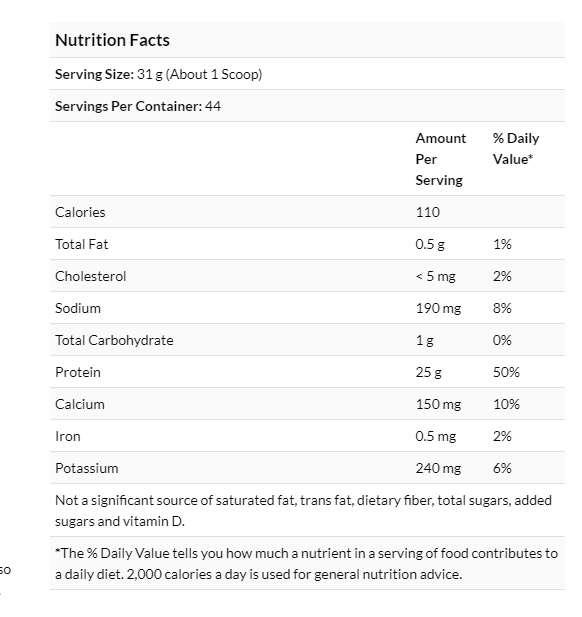Screen dimensions: 582x617
Task: Click the Cholesterol row label
Action: click(x=91, y=276)
